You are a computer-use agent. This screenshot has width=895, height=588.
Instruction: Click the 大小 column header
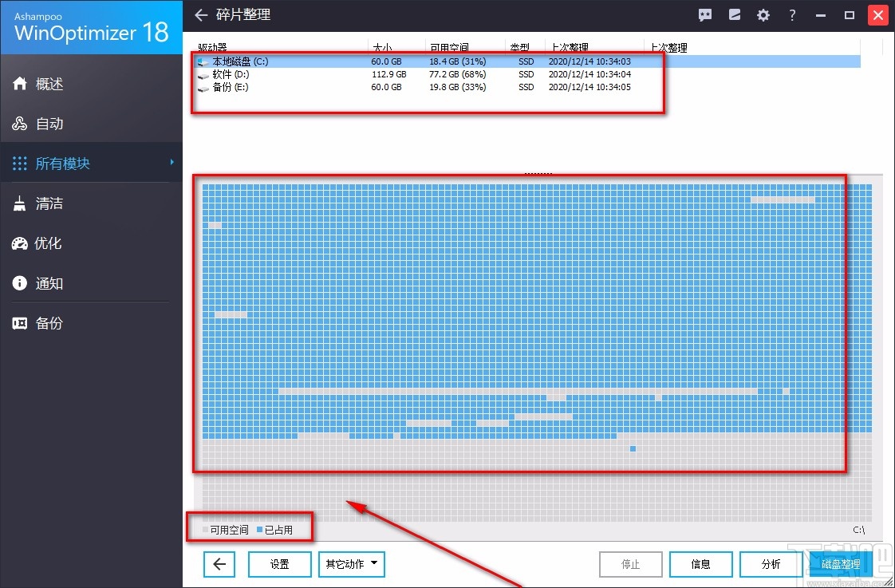382,48
